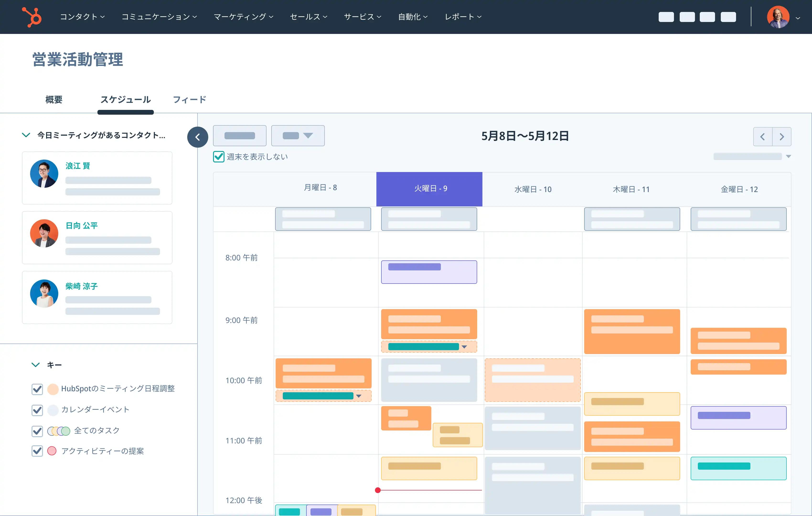The image size is (812, 516).
Task: Click the 8:00 午前 time label
Action: pyautogui.click(x=241, y=258)
